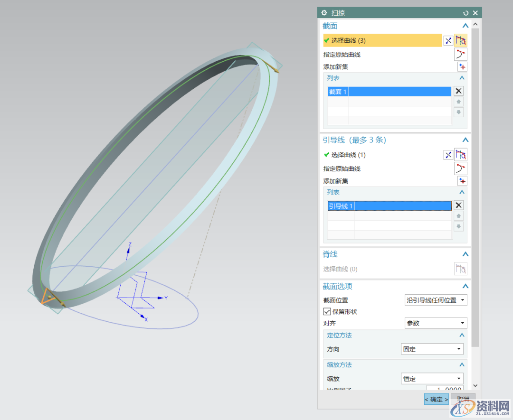Collapse the 定位方法 group
Image resolution: width=513 pixels, height=420 pixels.
[x=461, y=336]
